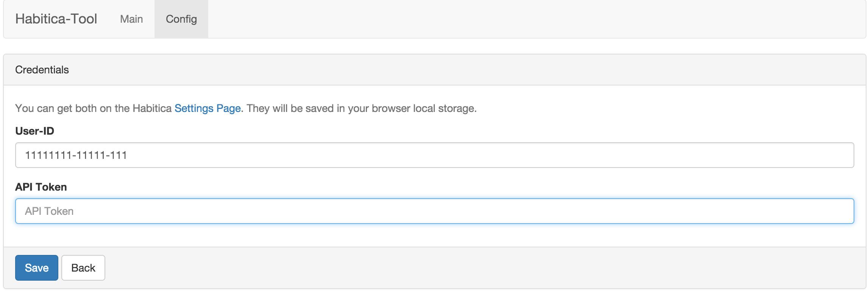This screenshot has width=868, height=292.
Task: Switch to the Main tab
Action: (x=131, y=19)
